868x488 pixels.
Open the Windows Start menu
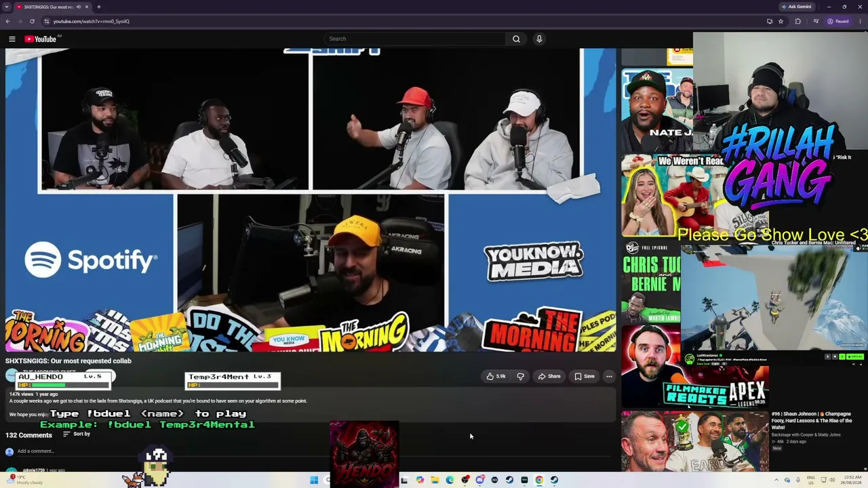[314, 480]
